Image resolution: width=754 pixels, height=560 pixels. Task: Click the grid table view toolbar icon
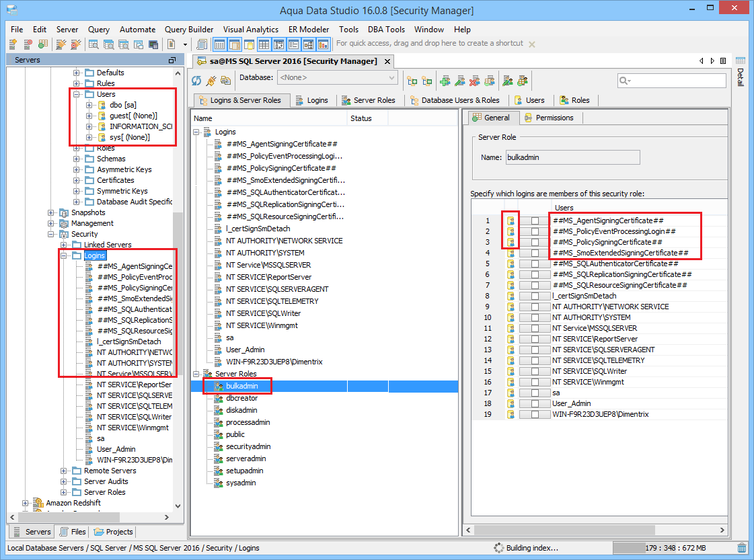(x=264, y=44)
